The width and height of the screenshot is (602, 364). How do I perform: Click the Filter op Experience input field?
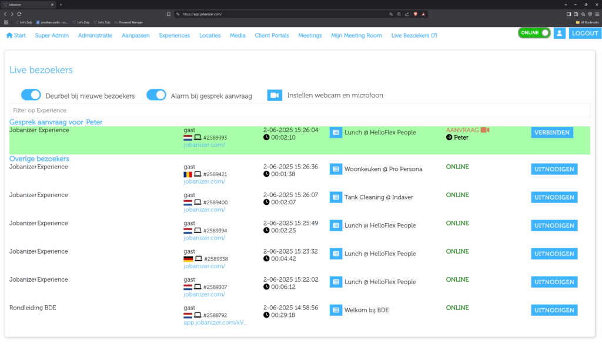click(x=300, y=110)
